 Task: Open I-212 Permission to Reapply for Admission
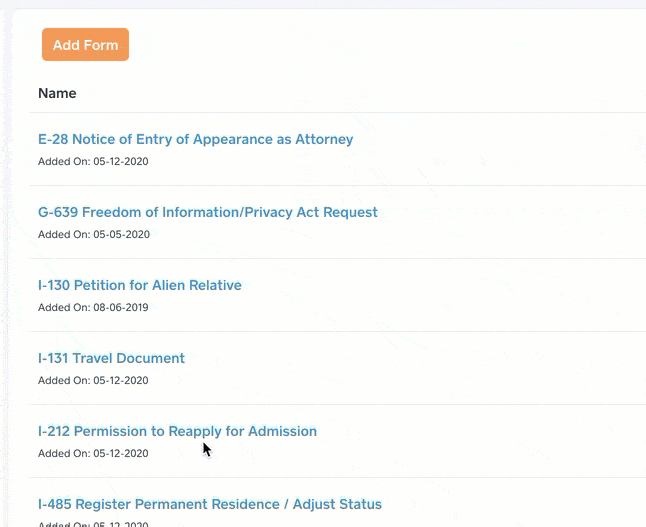coord(177,431)
